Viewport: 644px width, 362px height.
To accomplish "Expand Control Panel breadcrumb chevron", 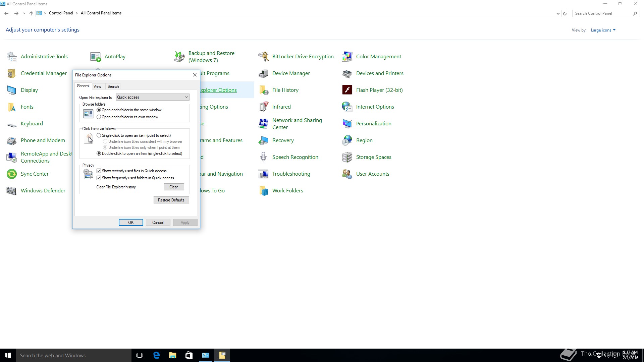I will click(x=77, y=13).
